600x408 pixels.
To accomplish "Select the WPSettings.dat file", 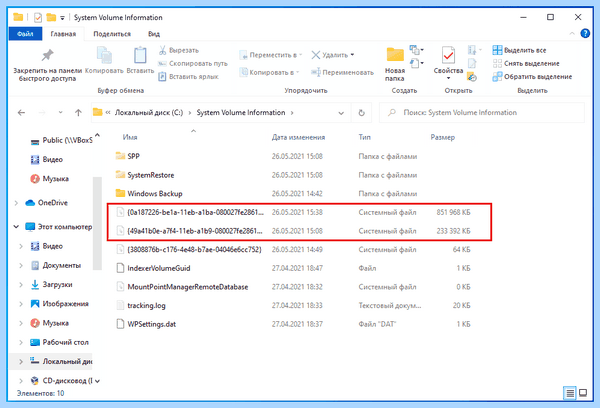I will coord(152,324).
